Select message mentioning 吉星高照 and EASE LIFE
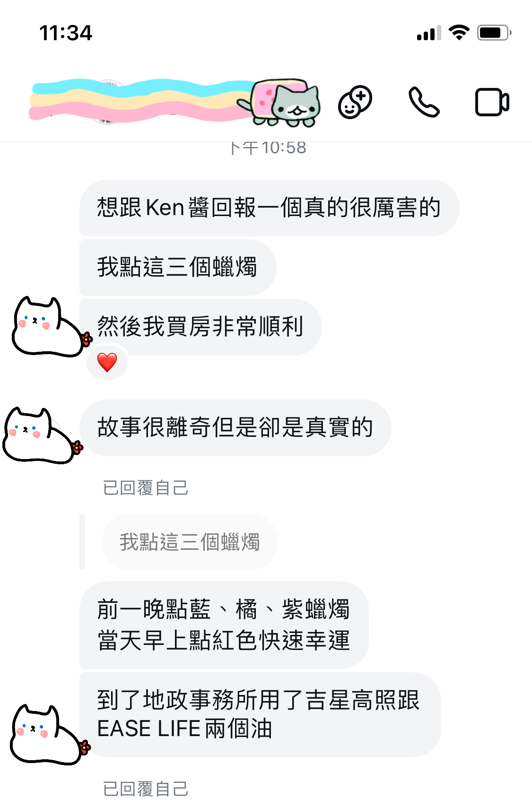Image resolution: width=532 pixels, height=807 pixels. pos(260,715)
